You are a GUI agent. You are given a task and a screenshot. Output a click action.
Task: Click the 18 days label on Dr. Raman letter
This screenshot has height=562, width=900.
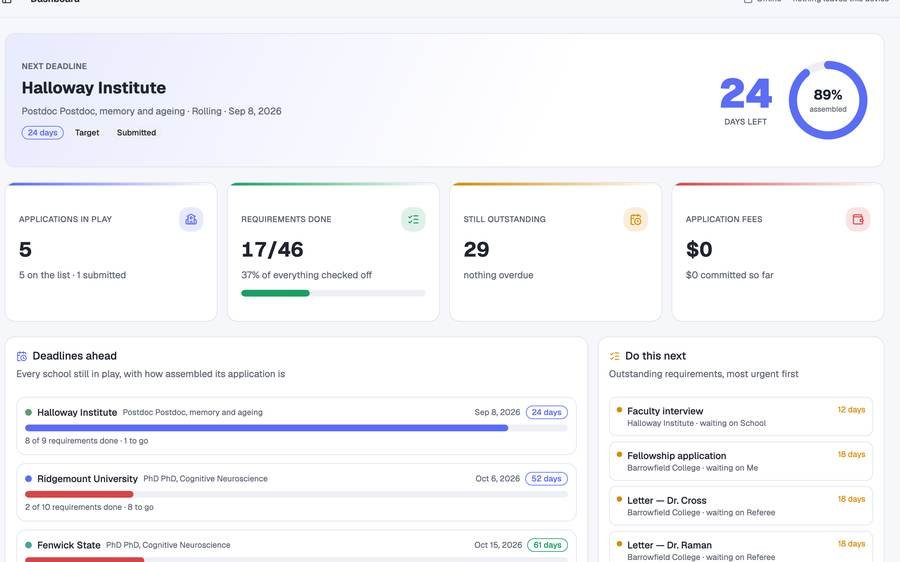coord(851,544)
